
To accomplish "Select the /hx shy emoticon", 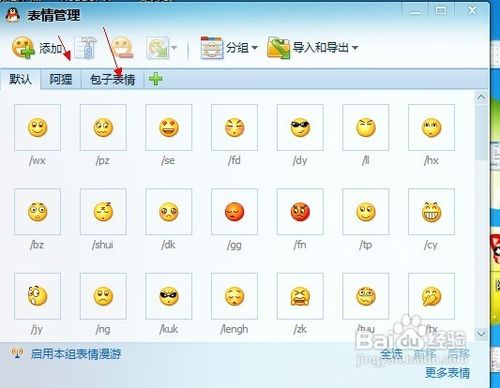I will [x=431, y=127].
